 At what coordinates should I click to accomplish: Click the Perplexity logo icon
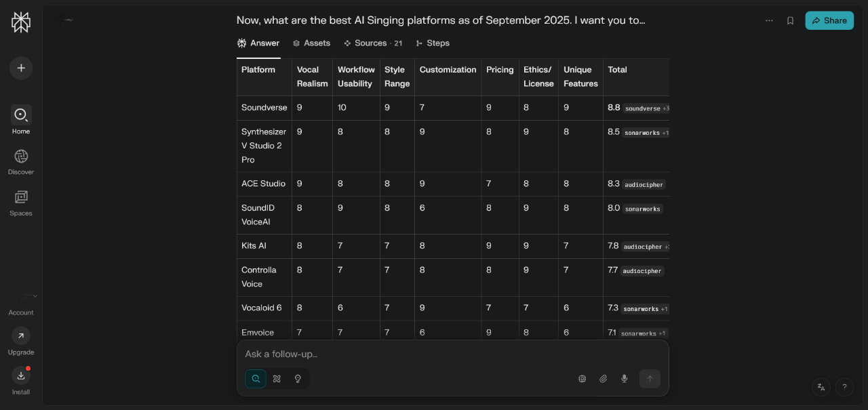pos(21,22)
